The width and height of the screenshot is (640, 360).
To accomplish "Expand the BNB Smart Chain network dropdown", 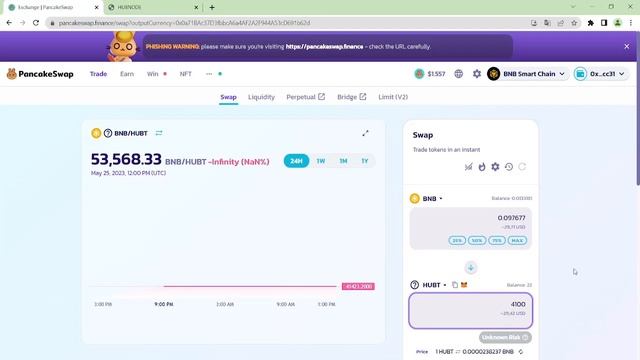I will coord(527,74).
